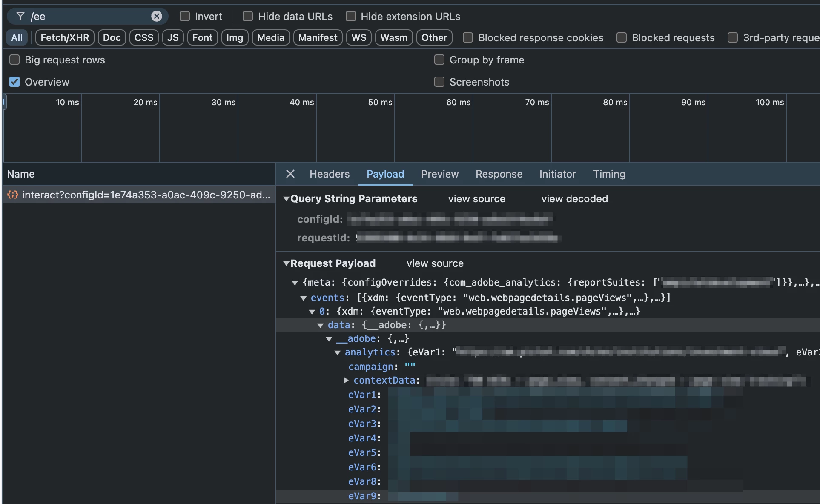
Task: Select the Wasm filter chip
Action: [394, 37]
